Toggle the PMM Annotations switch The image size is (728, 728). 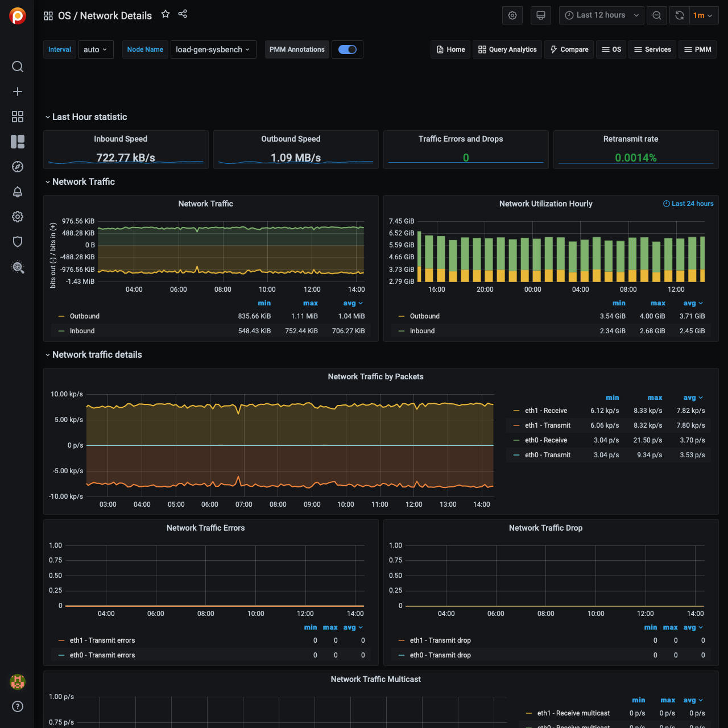click(347, 49)
